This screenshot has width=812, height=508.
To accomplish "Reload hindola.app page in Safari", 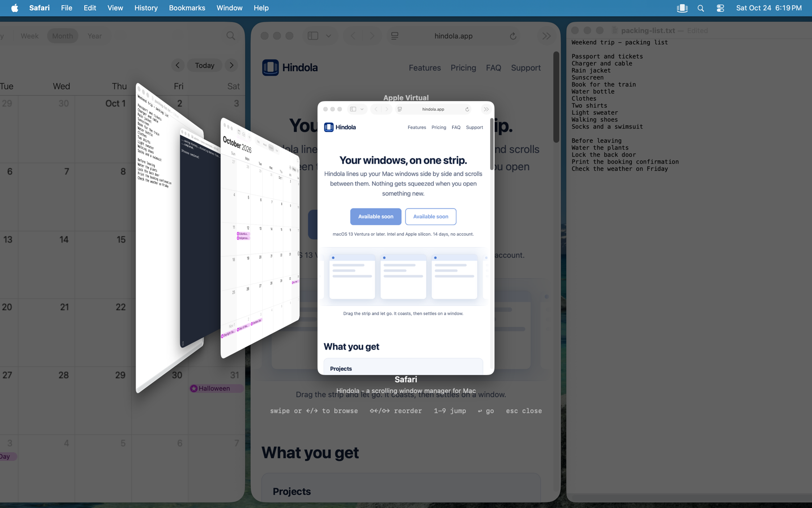I will [513, 36].
